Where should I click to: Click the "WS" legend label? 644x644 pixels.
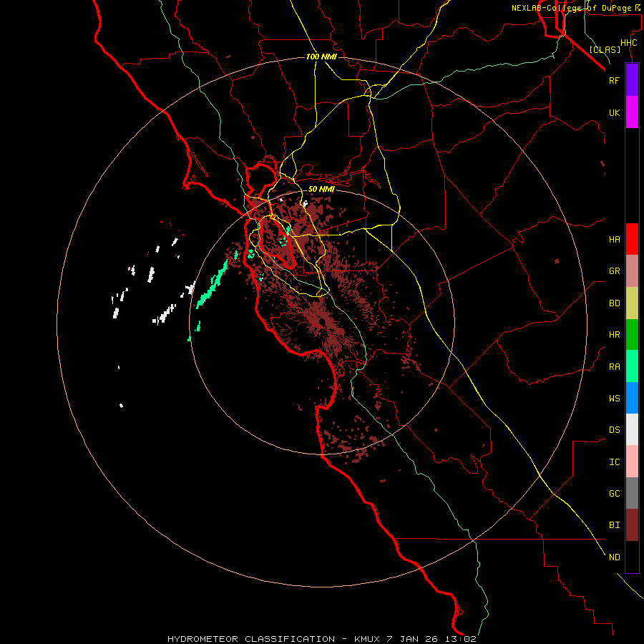tap(614, 398)
